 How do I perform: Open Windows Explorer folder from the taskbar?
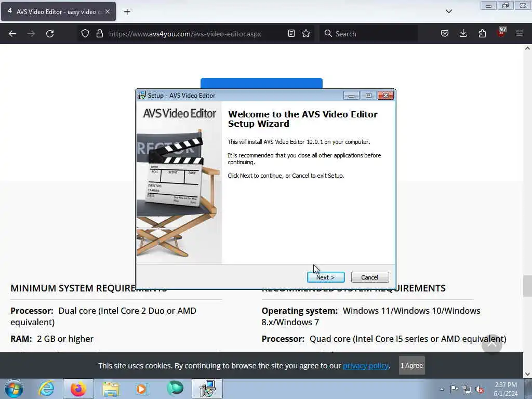coord(111,389)
